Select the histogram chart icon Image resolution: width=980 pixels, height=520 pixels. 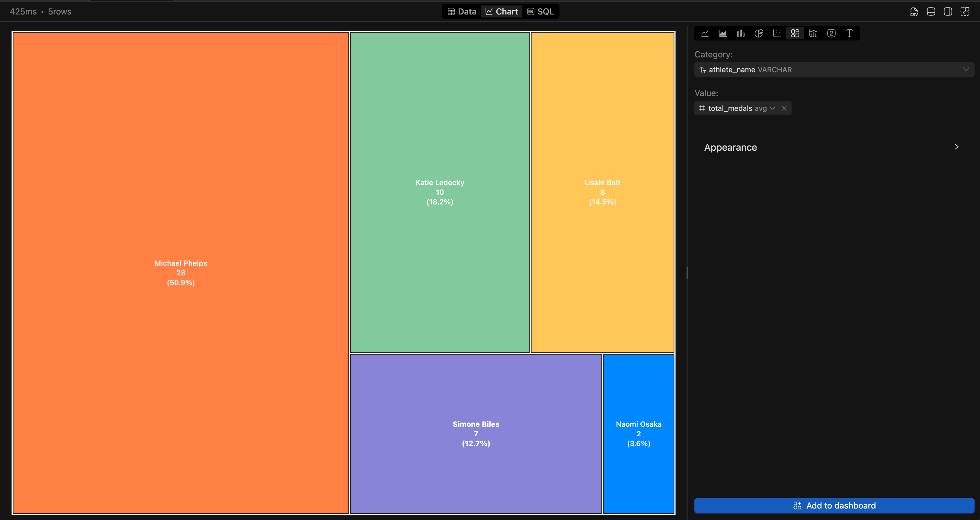click(x=813, y=33)
